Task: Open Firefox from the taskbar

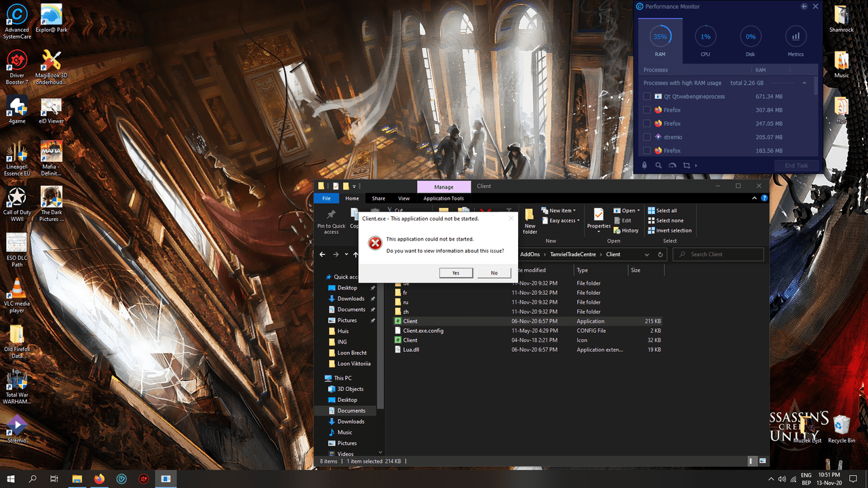Action: pyautogui.click(x=100, y=479)
